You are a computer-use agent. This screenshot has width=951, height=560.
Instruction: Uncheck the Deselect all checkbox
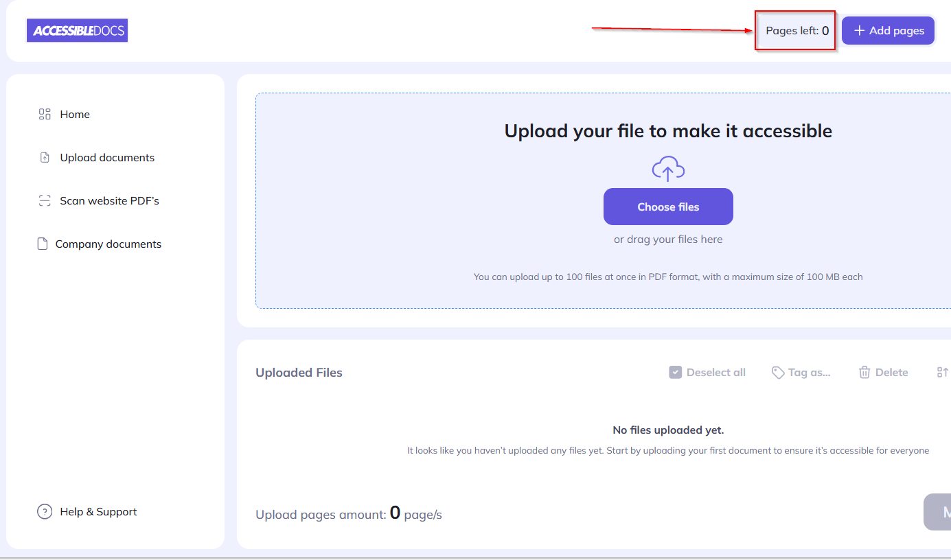[x=675, y=372]
